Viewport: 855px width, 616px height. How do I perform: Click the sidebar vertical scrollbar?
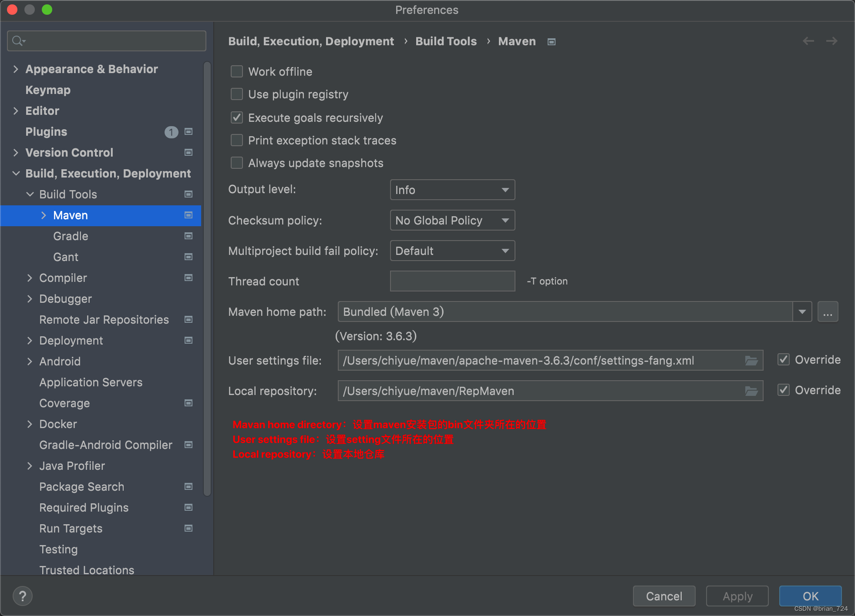[x=207, y=278]
